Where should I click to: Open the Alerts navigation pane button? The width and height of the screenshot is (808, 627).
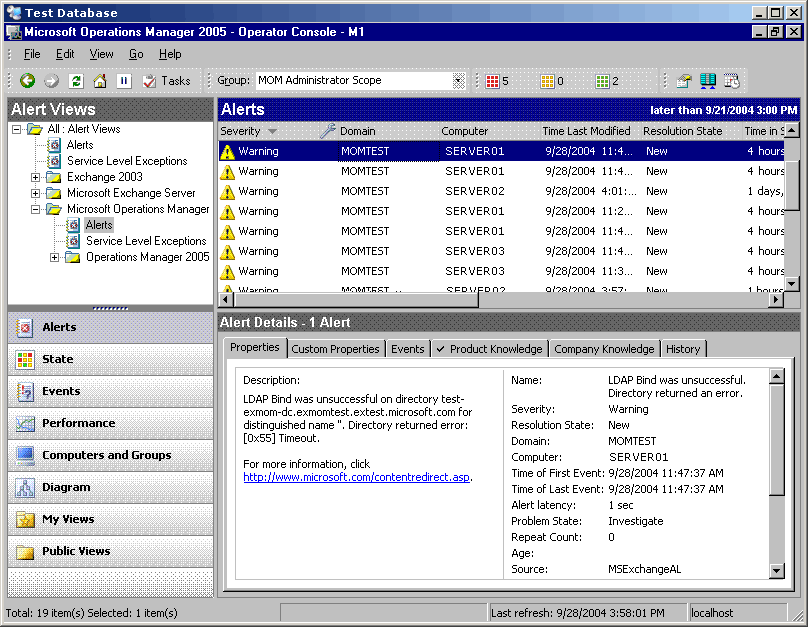tap(110, 327)
